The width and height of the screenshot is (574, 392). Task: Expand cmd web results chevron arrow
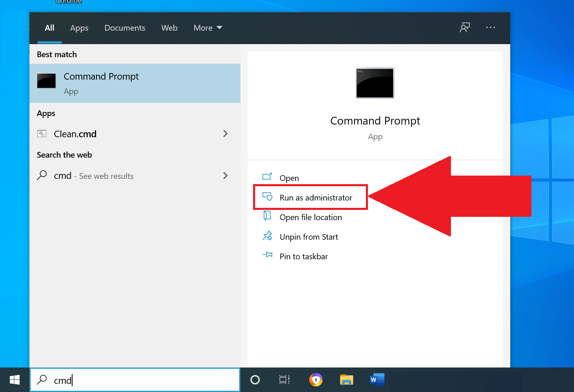click(x=225, y=176)
